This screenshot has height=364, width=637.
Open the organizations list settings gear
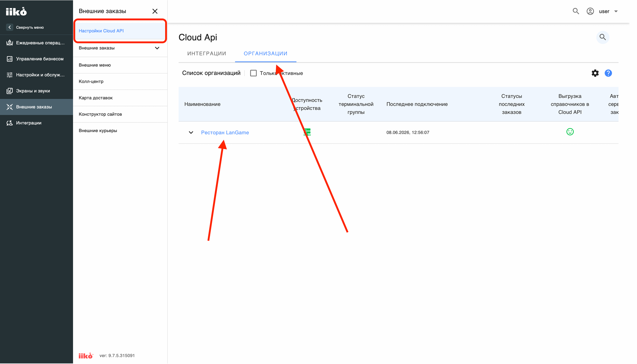tap(595, 73)
